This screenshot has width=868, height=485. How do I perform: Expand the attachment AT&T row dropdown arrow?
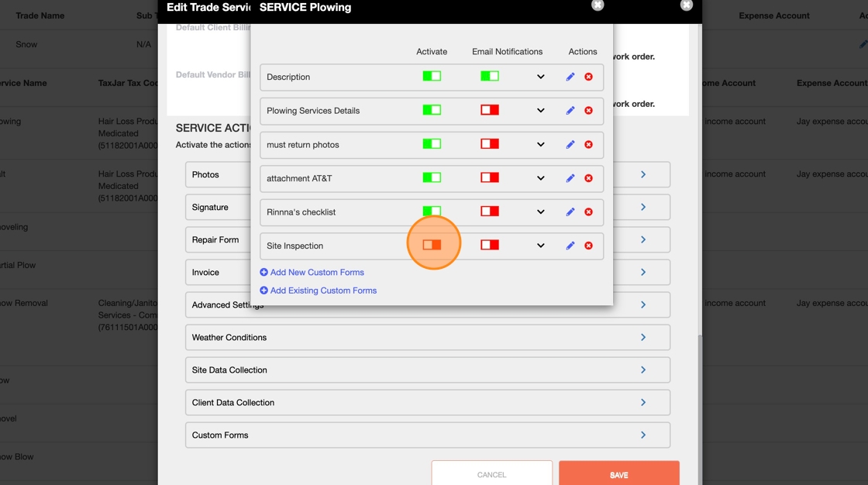(x=541, y=178)
